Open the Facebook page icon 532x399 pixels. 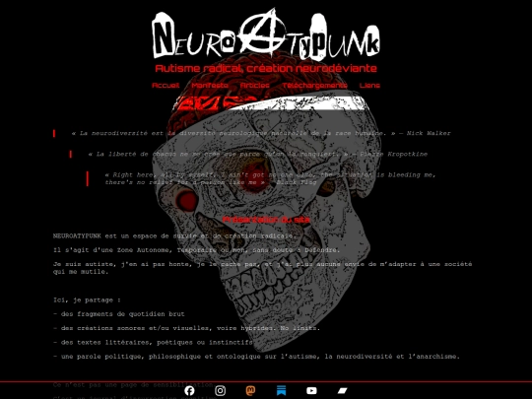coord(190,391)
